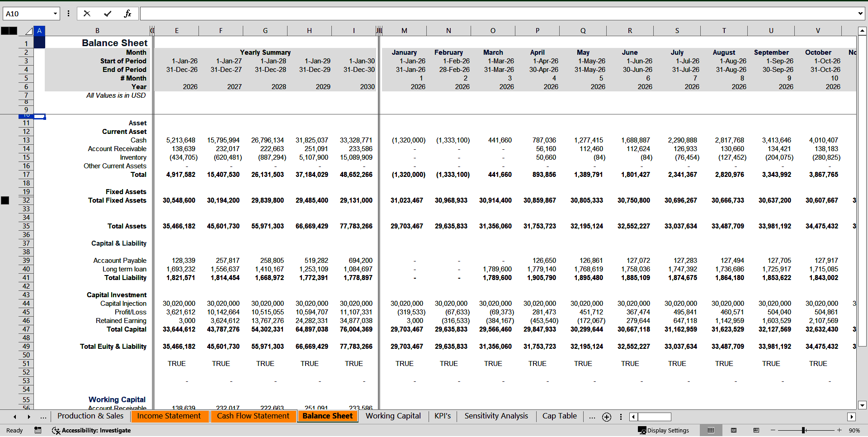Image resolution: width=868 pixels, height=437 pixels.
Task: Click All Values is in USD note
Action: [116, 95]
